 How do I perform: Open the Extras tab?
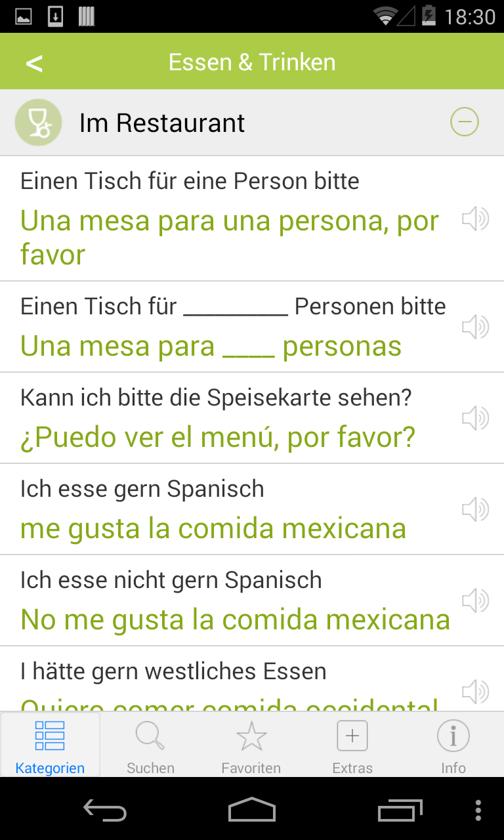[x=352, y=745]
